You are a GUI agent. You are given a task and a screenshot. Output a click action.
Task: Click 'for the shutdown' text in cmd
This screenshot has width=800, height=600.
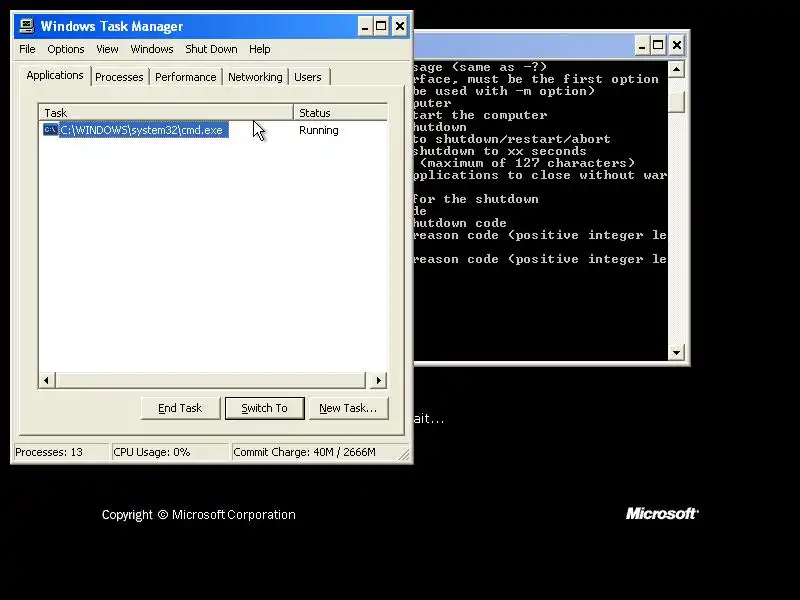(x=476, y=199)
